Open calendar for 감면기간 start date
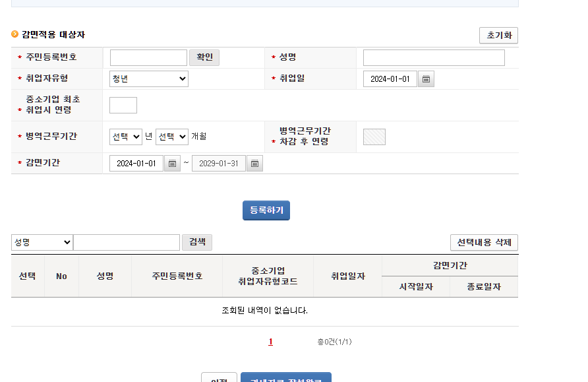The width and height of the screenshot is (588, 382). click(172, 164)
